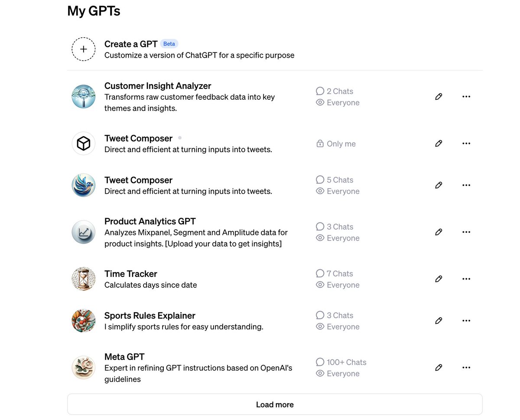
Task: Click the Time Tracker hourglass avatar
Action: (84, 279)
